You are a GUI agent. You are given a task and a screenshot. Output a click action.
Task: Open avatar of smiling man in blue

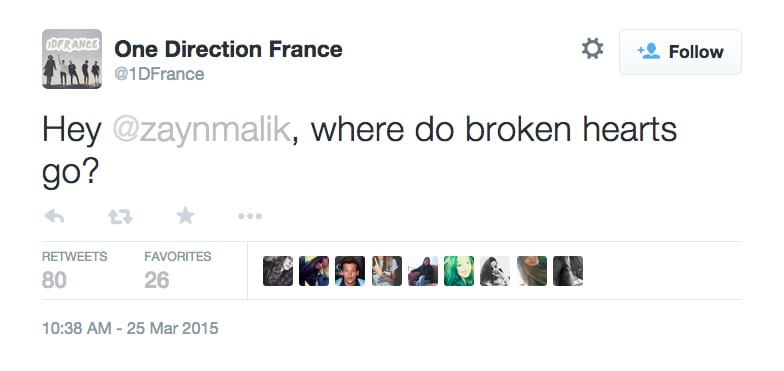click(x=350, y=271)
